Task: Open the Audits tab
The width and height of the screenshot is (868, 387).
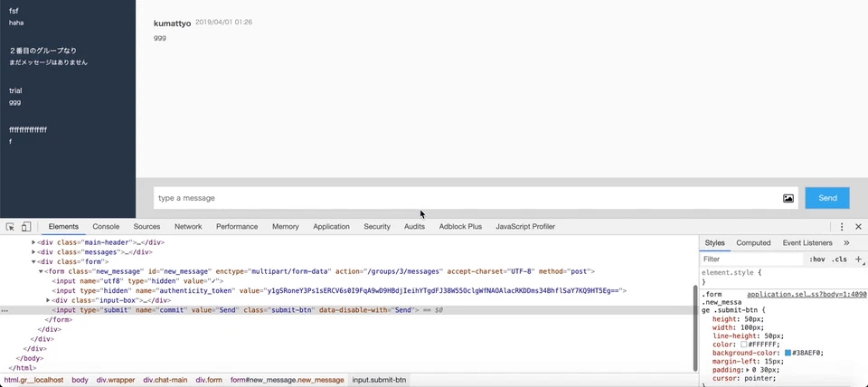Action: point(415,226)
